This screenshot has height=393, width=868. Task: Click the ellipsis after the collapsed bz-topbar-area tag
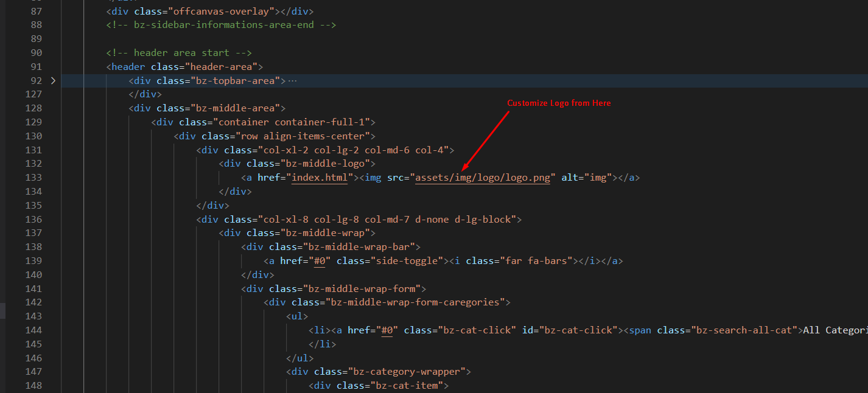click(x=292, y=80)
